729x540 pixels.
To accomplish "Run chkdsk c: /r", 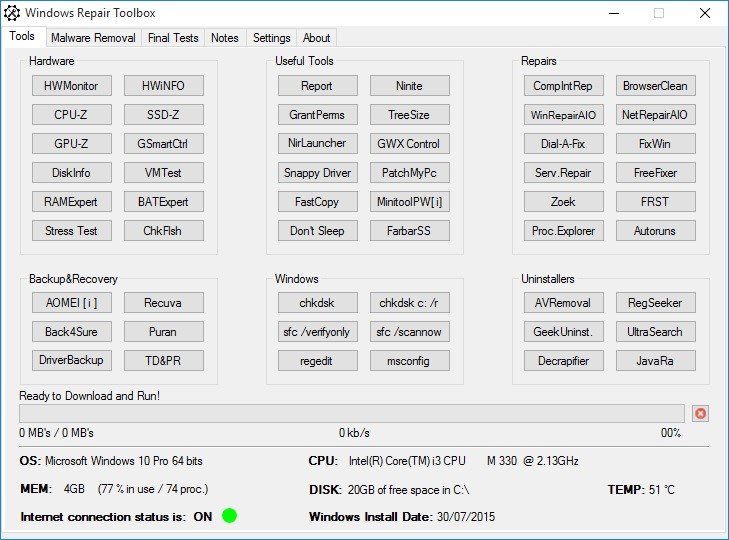I will (410, 303).
